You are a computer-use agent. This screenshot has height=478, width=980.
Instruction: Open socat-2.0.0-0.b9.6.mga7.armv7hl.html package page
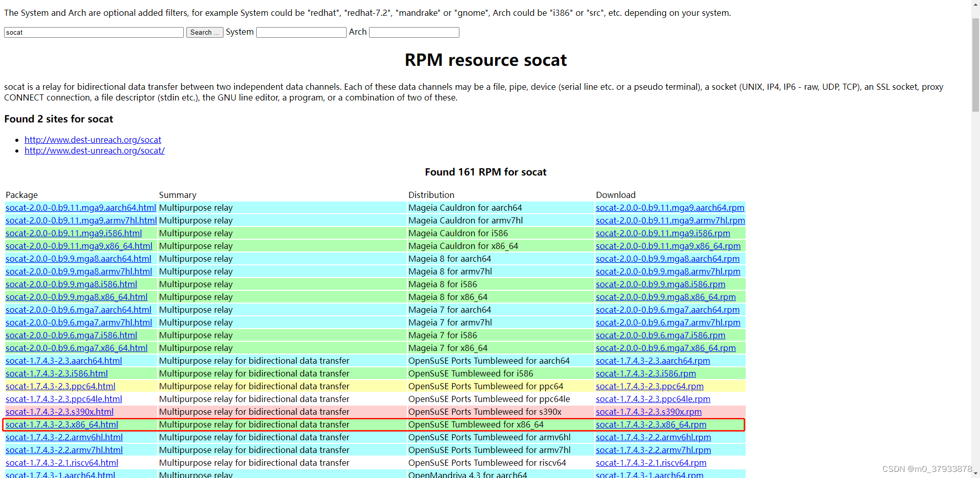tap(79, 322)
